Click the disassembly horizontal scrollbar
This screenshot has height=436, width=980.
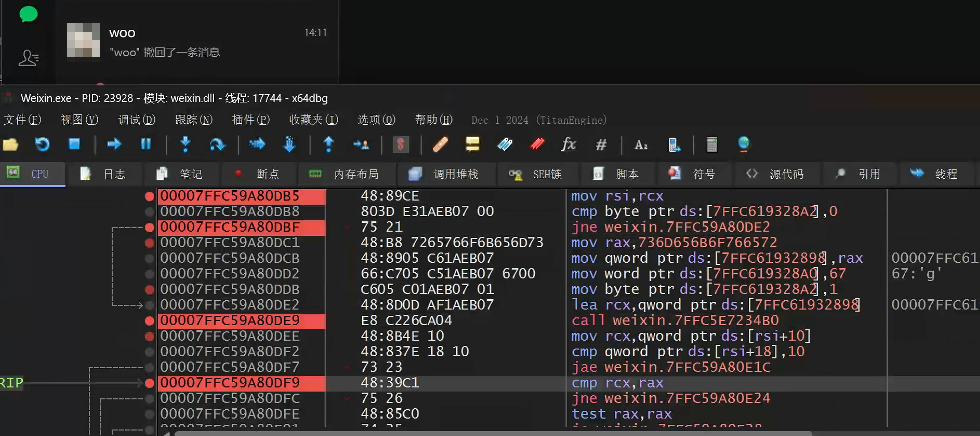(x=493, y=433)
